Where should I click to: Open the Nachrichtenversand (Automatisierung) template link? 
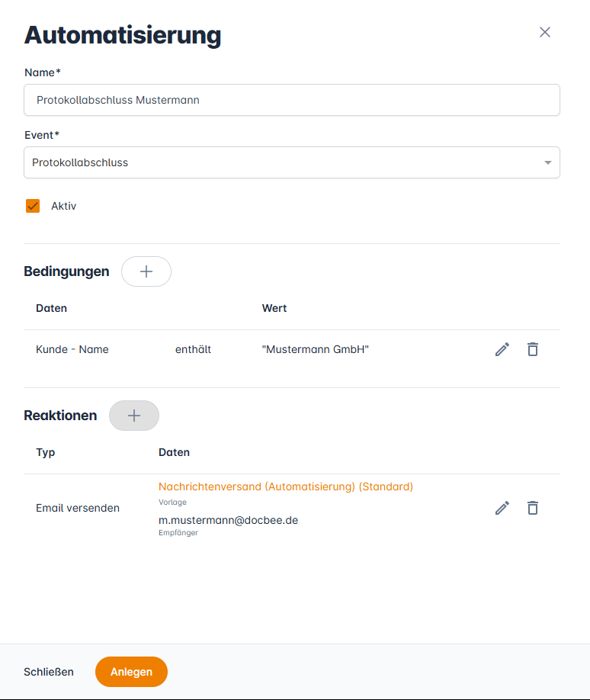click(x=285, y=486)
